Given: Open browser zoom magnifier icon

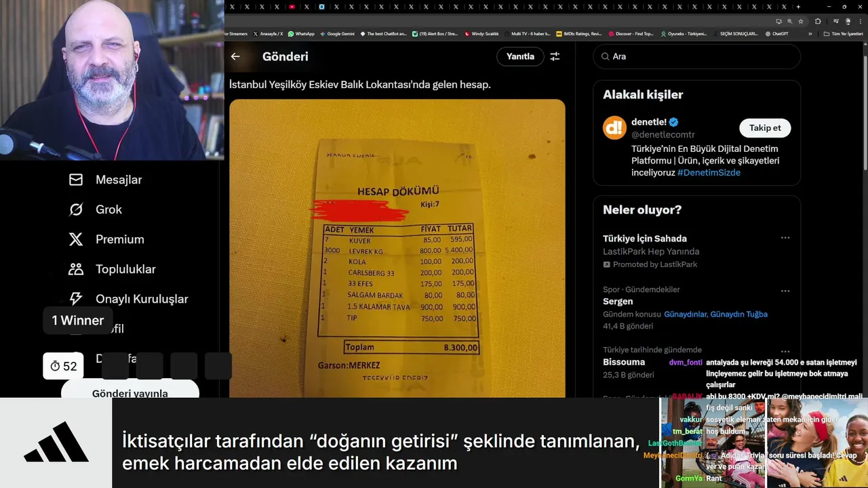Looking at the screenshot, I should [x=789, y=21].
